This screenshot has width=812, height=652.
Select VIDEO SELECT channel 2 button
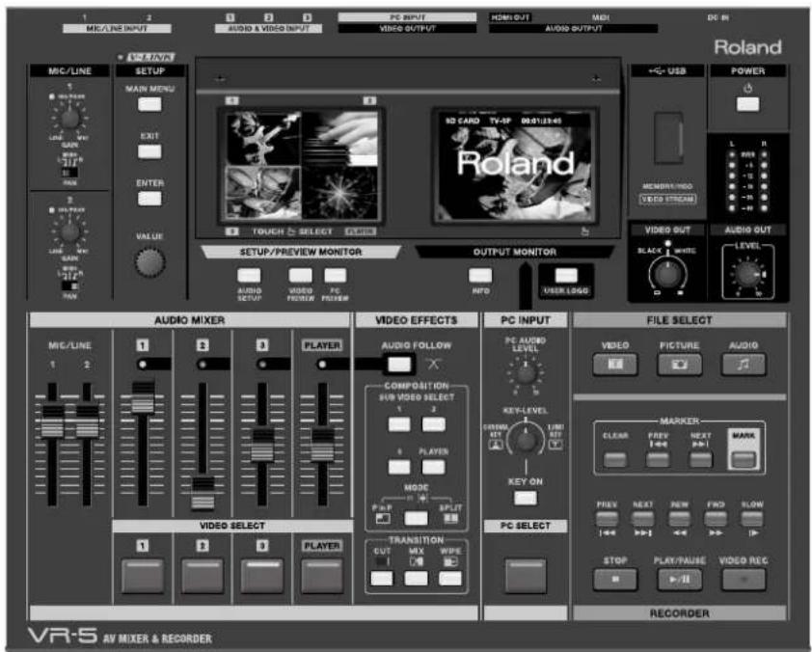pos(203,576)
